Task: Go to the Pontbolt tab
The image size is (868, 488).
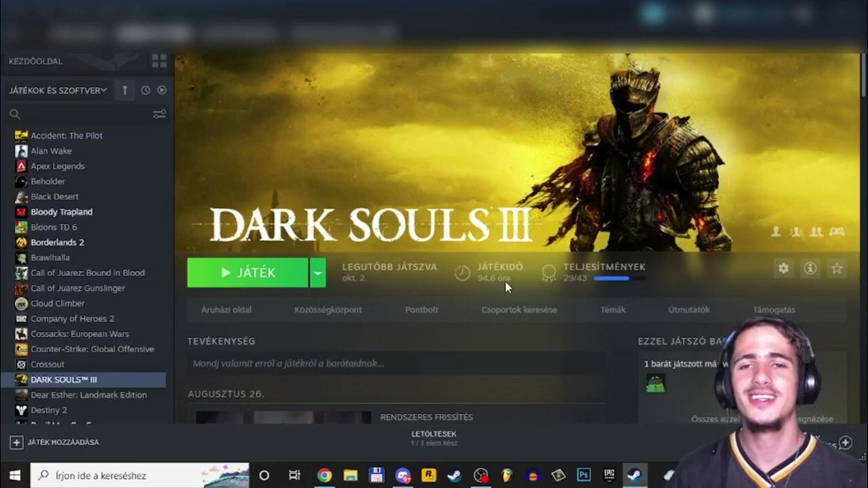Action: coord(421,310)
